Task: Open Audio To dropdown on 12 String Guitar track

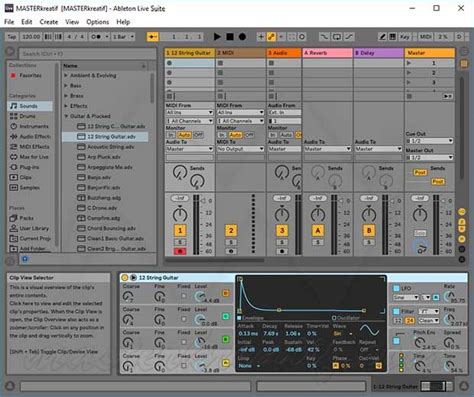Action: (x=189, y=149)
